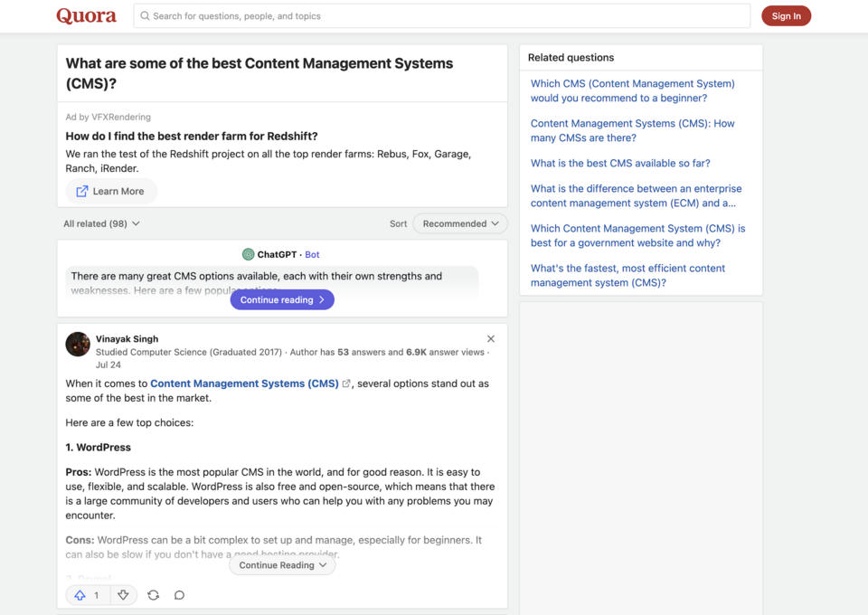868x615 pixels.
Task: Click the '1. WordPress' heading
Action: [x=98, y=448]
